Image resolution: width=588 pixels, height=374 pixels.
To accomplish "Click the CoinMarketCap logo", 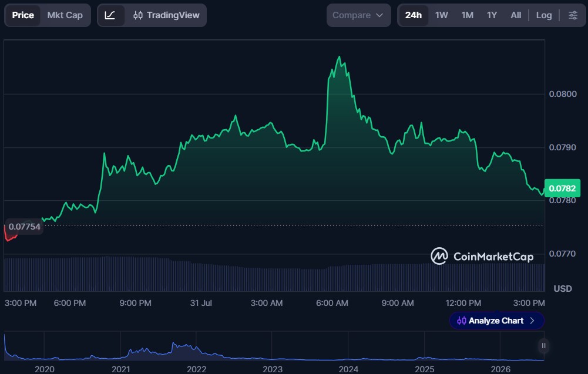I will point(482,257).
